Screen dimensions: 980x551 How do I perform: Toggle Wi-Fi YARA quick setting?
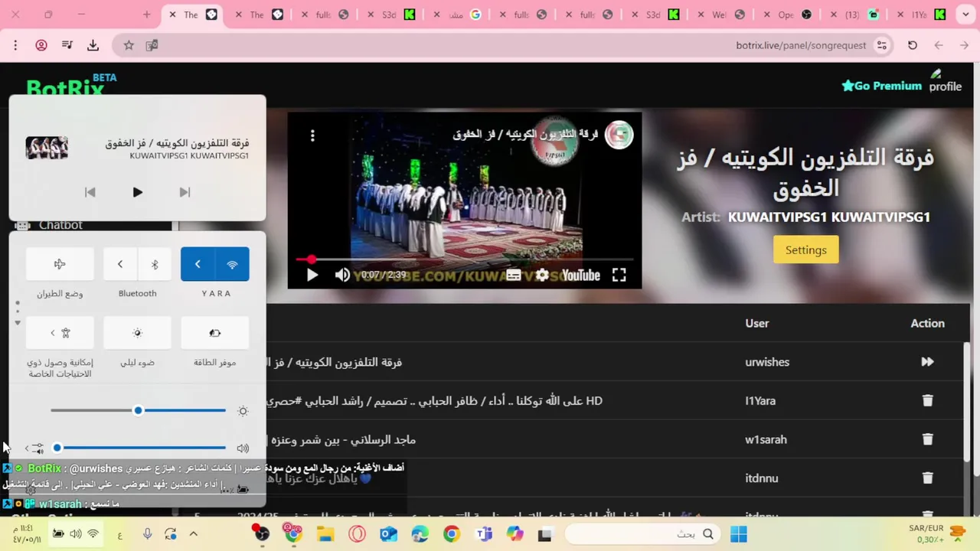point(232,264)
